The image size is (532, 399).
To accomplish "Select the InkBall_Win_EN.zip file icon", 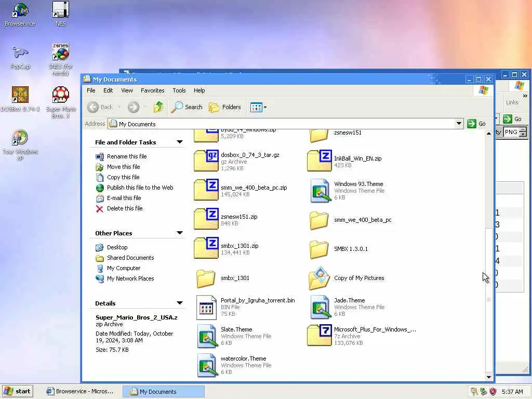I will click(x=320, y=161).
